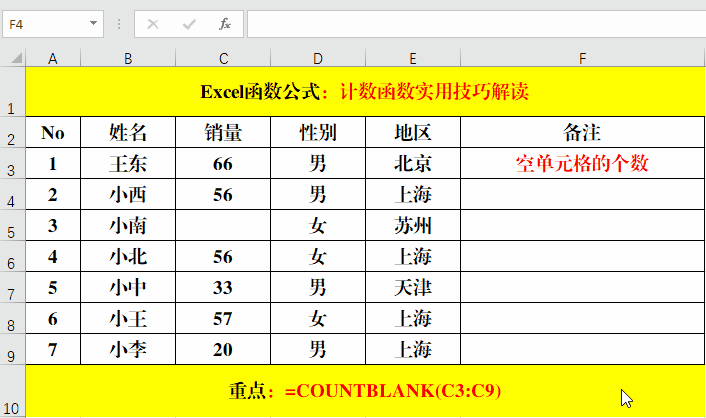Viewport: 706px width, 418px height.
Task: Select row 7 header
Action: (x=13, y=287)
